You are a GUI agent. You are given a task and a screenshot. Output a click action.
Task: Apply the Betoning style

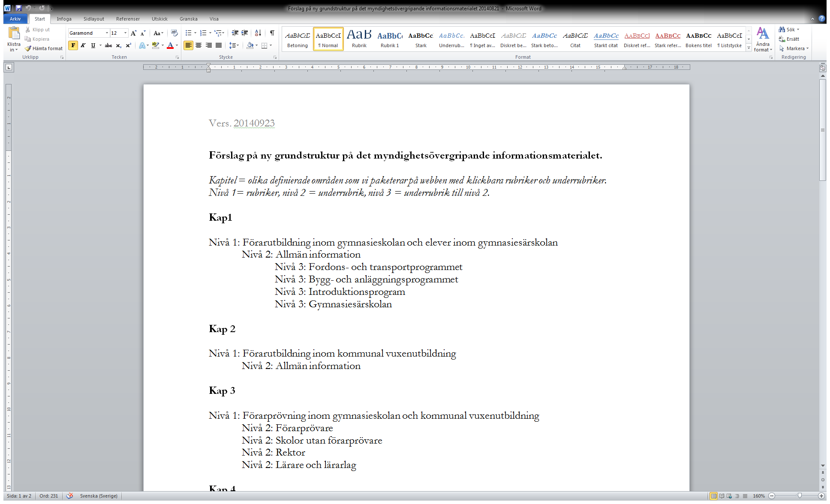(x=298, y=39)
